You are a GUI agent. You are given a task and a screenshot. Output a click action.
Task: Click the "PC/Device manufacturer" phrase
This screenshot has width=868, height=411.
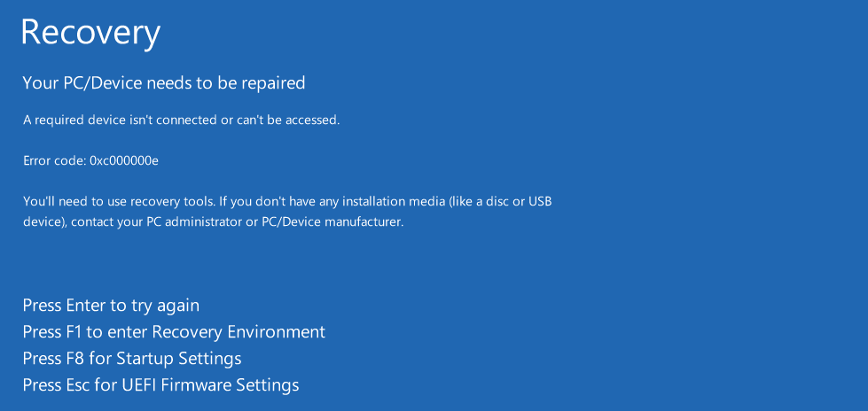332,222
